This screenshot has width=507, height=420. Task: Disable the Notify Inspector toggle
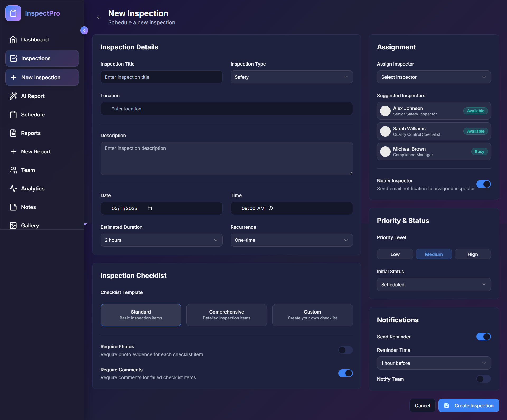tap(483, 184)
